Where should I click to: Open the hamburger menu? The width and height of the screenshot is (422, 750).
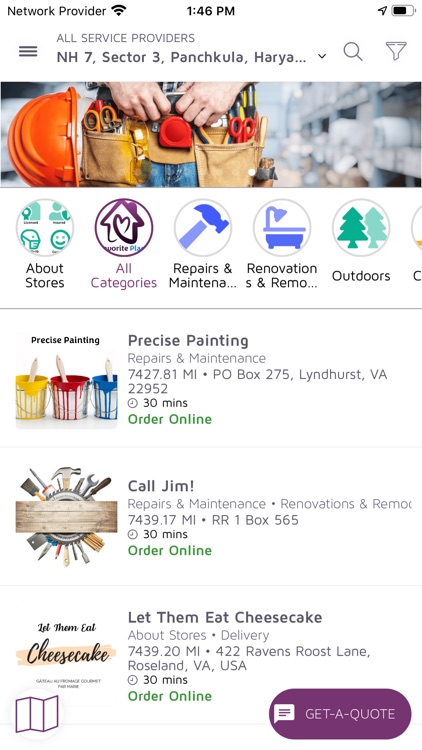click(x=28, y=51)
